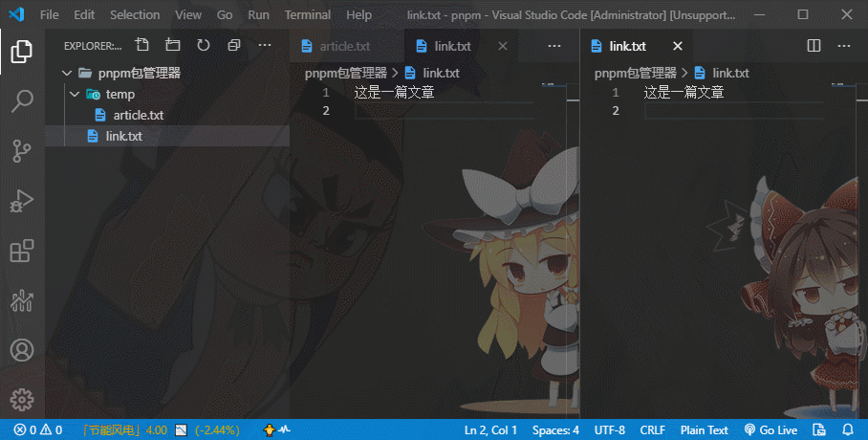Screen dimensions: 868x440
Task: Open the Explorer view in activity bar
Action: click(x=22, y=52)
